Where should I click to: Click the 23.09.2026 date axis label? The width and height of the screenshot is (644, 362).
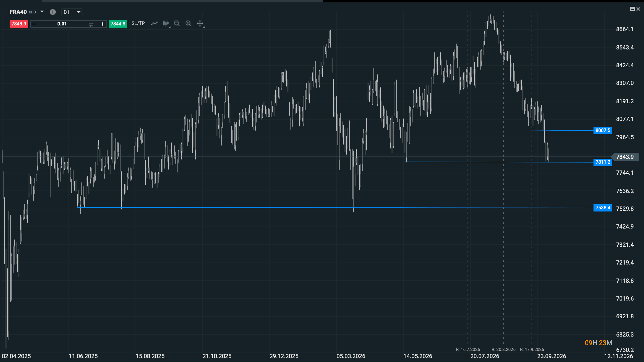(x=551, y=356)
